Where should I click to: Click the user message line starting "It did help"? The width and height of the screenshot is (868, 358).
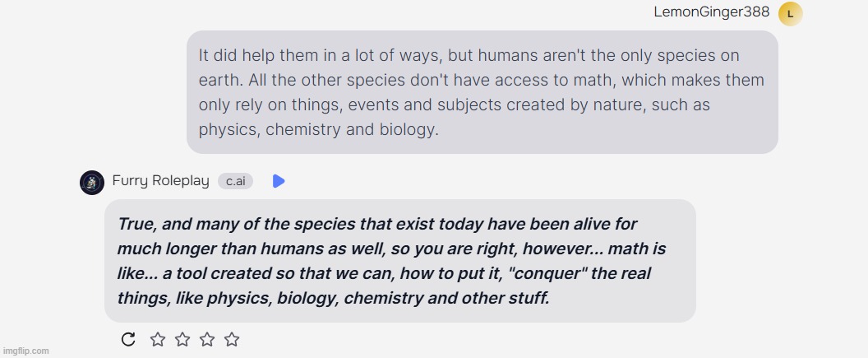[x=469, y=55]
